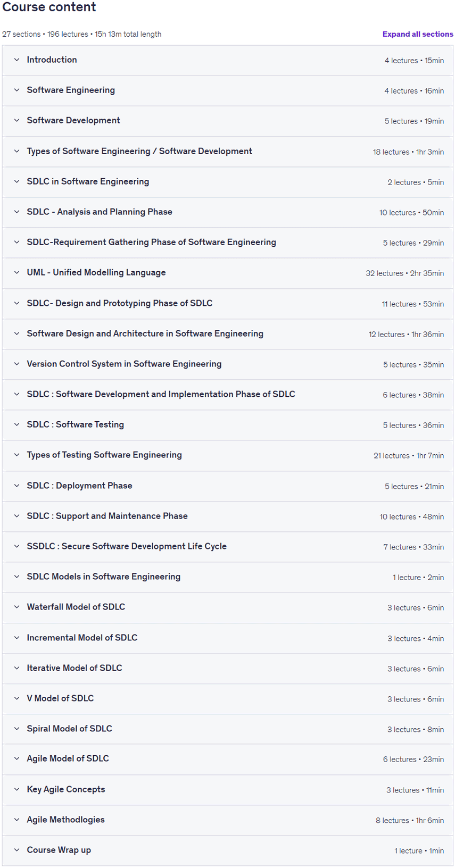Expand Software Engineering section arrow
The image size is (455, 868).
[16, 90]
